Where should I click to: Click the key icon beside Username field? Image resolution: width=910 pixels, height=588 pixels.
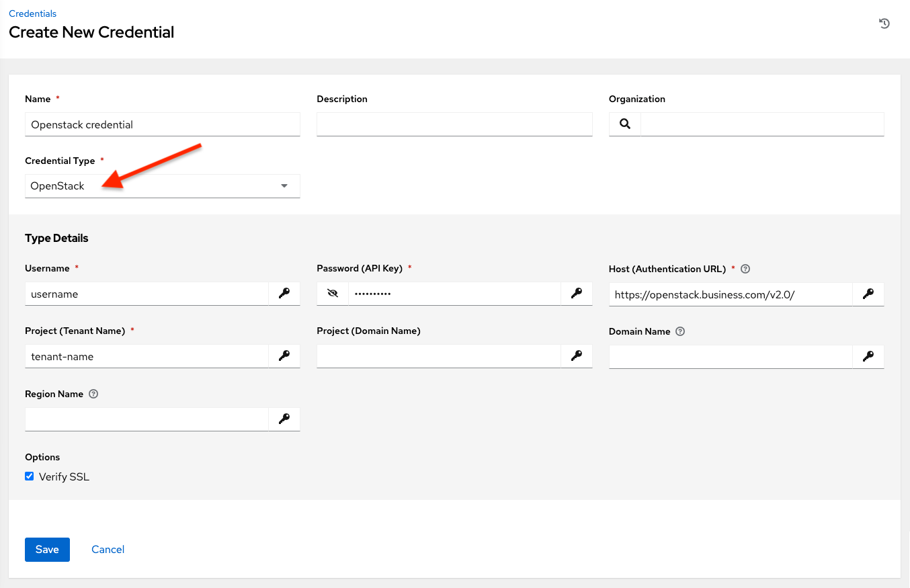tap(284, 293)
